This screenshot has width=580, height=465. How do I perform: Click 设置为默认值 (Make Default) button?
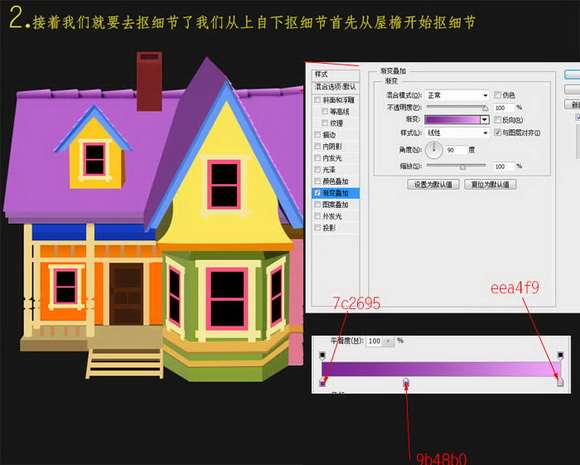[433, 184]
